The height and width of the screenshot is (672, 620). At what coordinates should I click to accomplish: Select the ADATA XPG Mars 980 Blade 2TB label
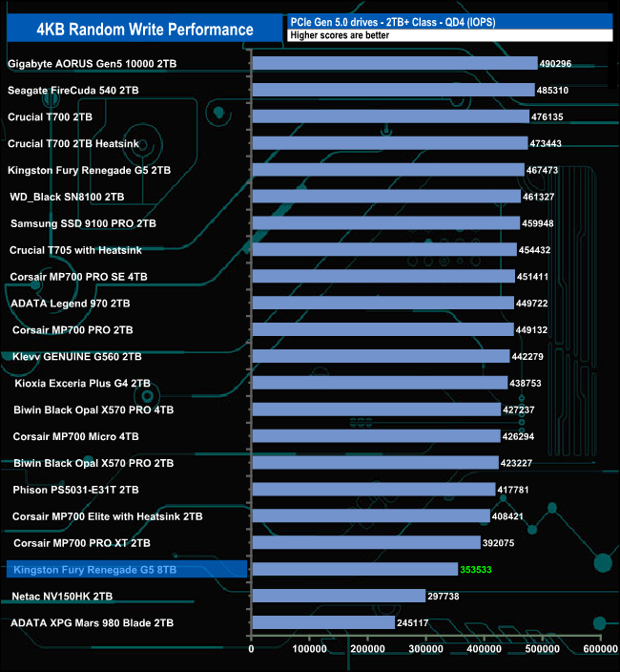[x=93, y=622]
